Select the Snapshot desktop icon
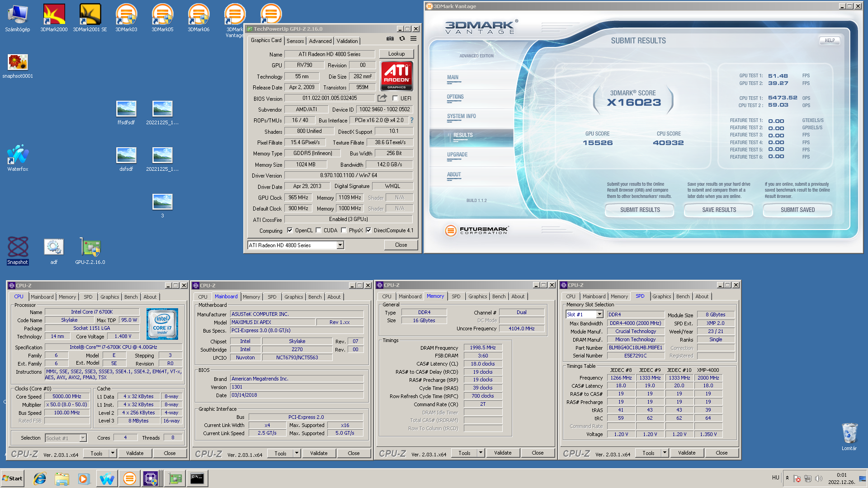Viewport: 868px width, 488px height. [18, 251]
